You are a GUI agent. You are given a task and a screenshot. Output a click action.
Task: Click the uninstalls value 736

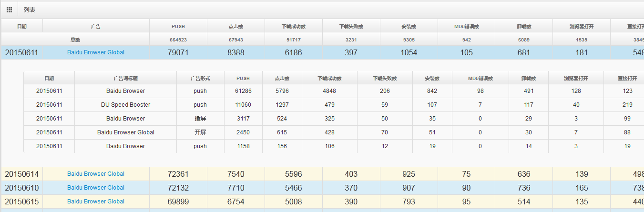tap(524, 188)
